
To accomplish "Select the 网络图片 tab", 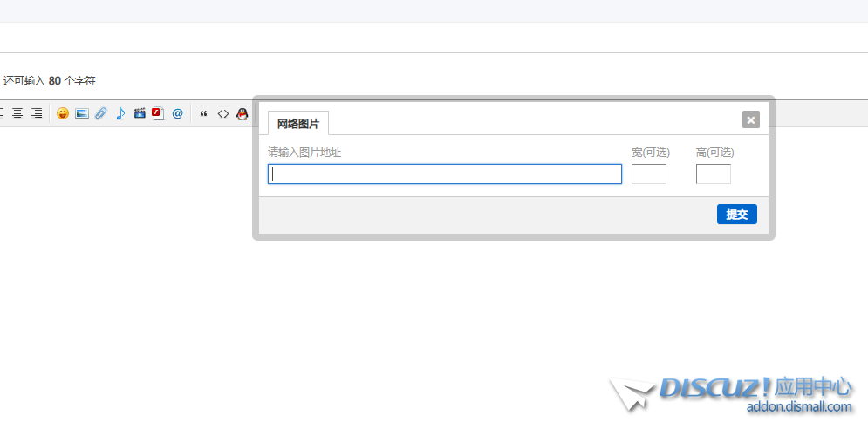I will [298, 124].
